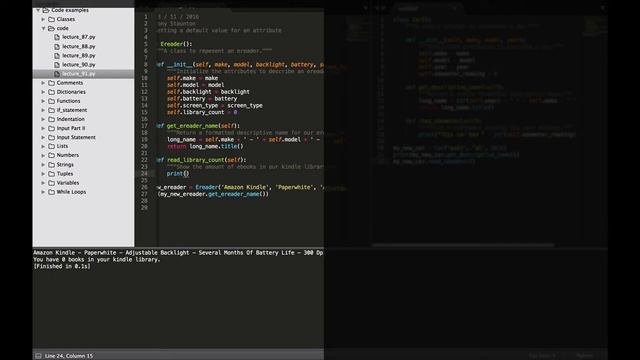The width and height of the screenshot is (640, 360).
Task: Toggle the side bar icon in status bar
Action: pyautogui.click(x=38, y=356)
